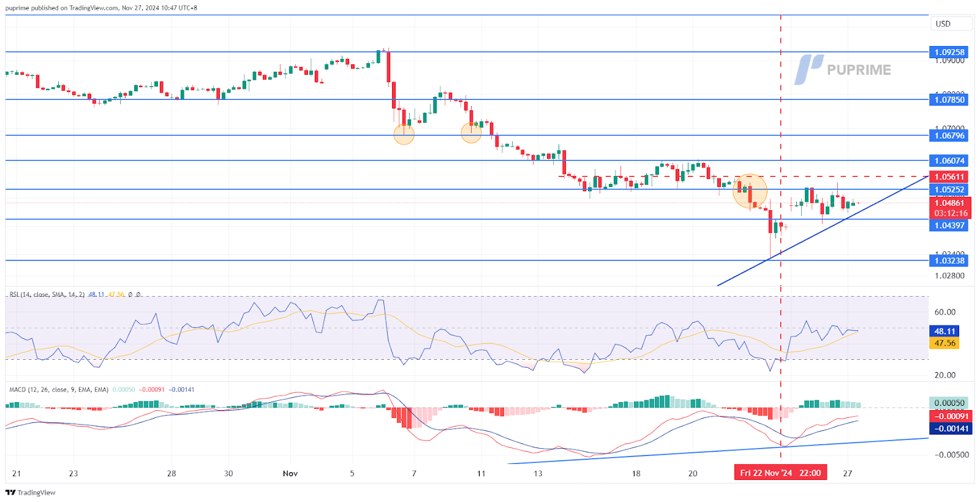The image size is (980, 502).
Task: Click the RSI indicator legend title
Action: coord(47,295)
